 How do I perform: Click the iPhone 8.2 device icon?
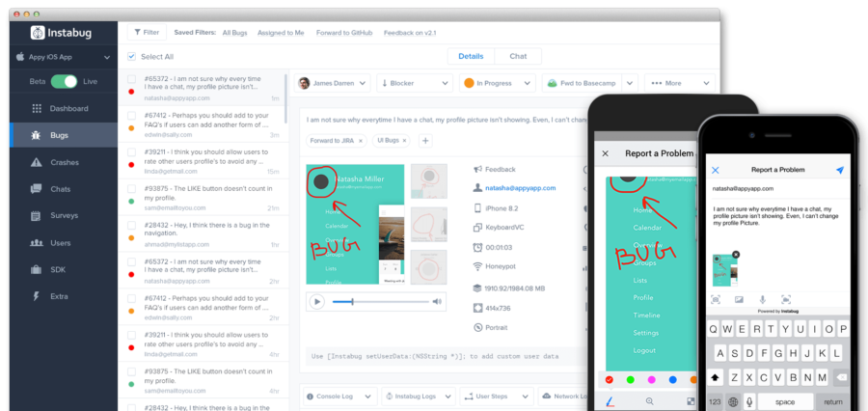(x=477, y=208)
